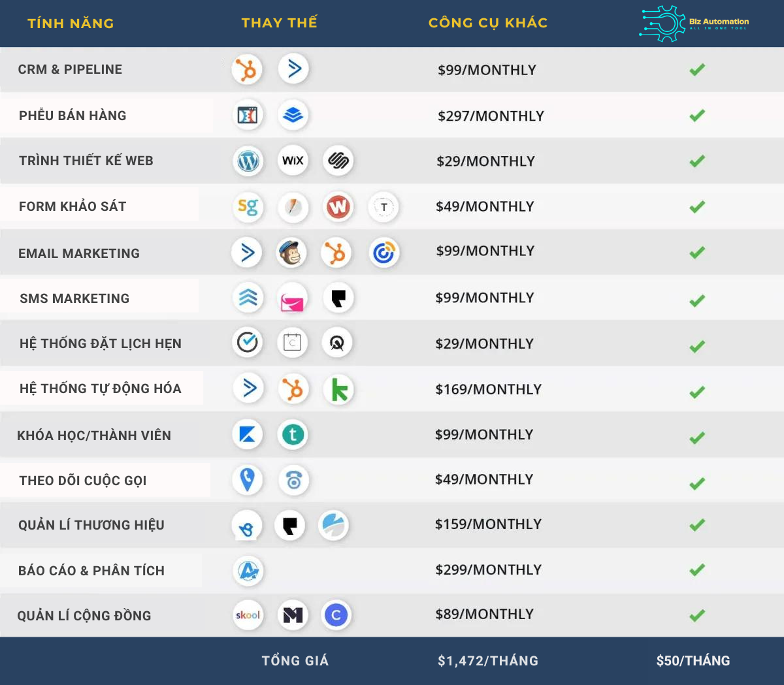The width and height of the screenshot is (784, 685).
Task: Click the green checkmark in Form khảo sát row
Action: tap(697, 207)
